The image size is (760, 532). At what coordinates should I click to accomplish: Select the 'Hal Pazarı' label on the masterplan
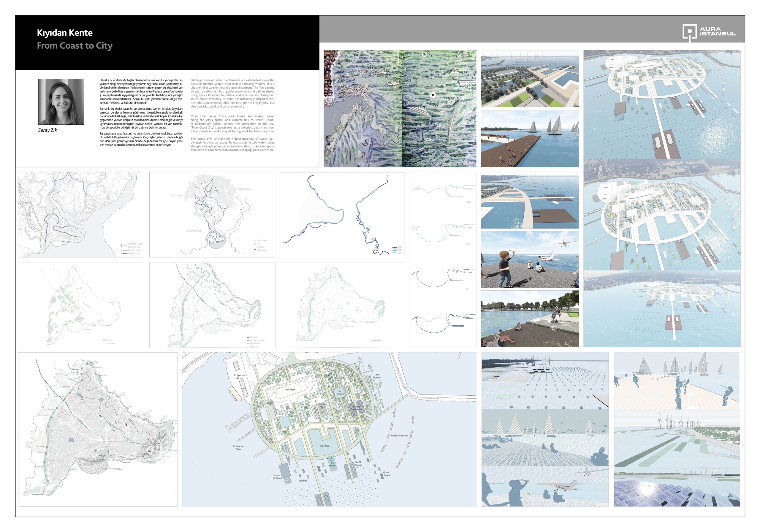pos(290,389)
